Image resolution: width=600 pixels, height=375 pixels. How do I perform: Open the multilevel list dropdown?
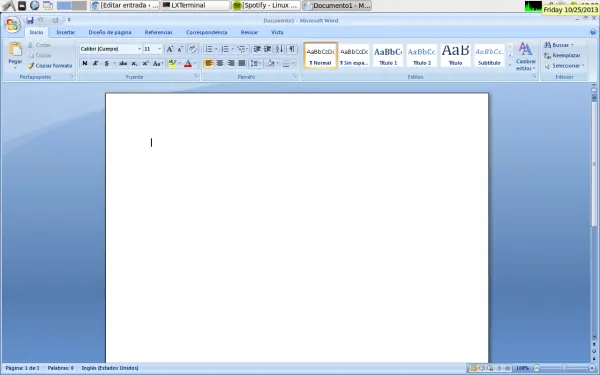click(x=243, y=49)
